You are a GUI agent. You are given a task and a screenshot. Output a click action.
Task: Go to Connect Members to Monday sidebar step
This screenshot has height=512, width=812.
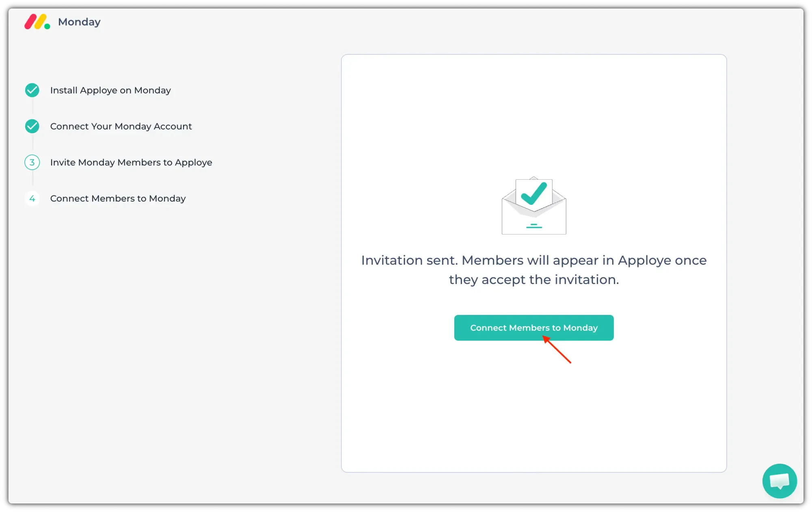pos(118,199)
